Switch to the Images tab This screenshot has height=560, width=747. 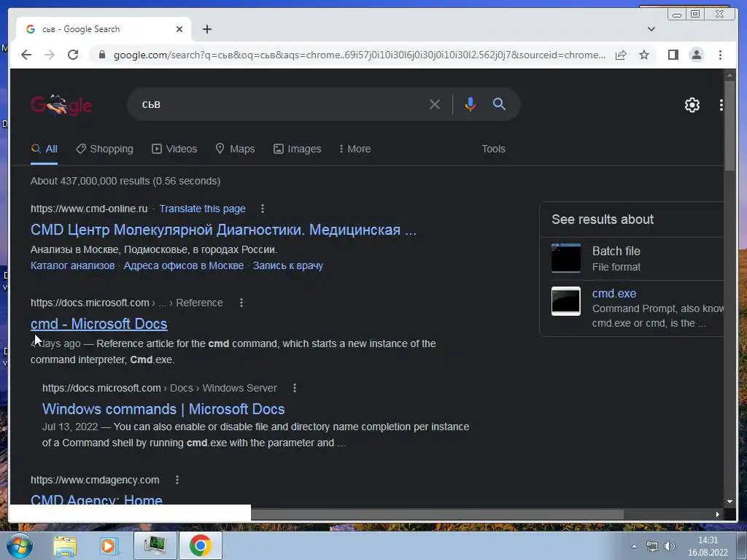(298, 149)
